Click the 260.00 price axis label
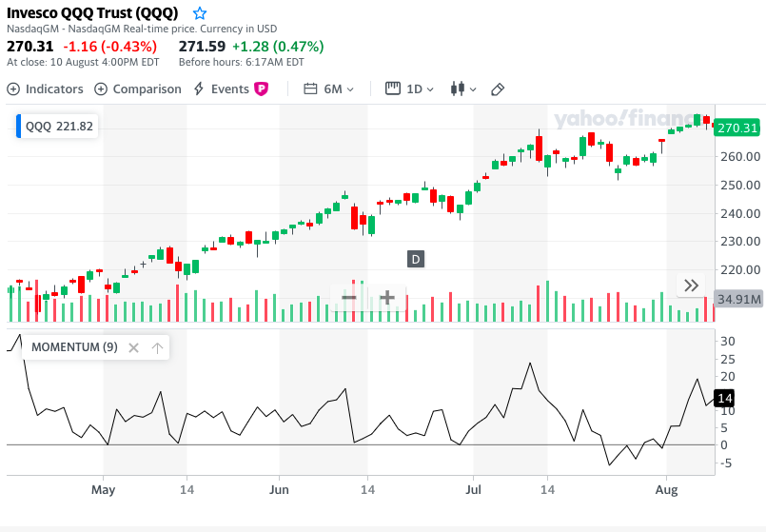The width and height of the screenshot is (766, 532). [x=739, y=157]
